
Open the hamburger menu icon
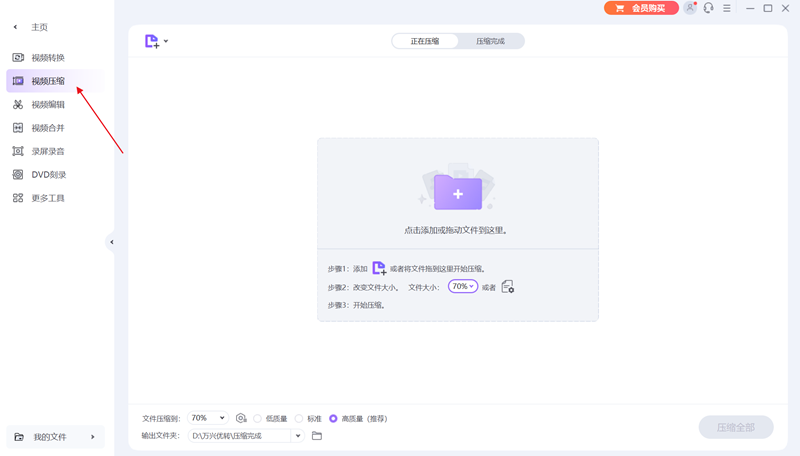pos(727,8)
